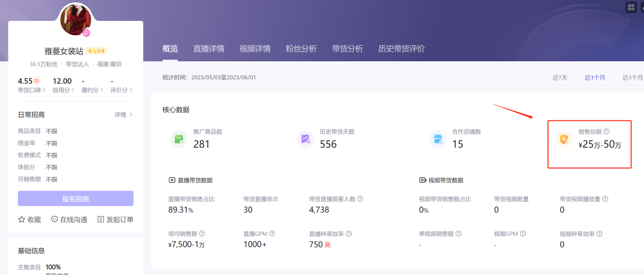644x275 pixels.
Task: Select the 近3个月 time range
Action: pos(630,77)
